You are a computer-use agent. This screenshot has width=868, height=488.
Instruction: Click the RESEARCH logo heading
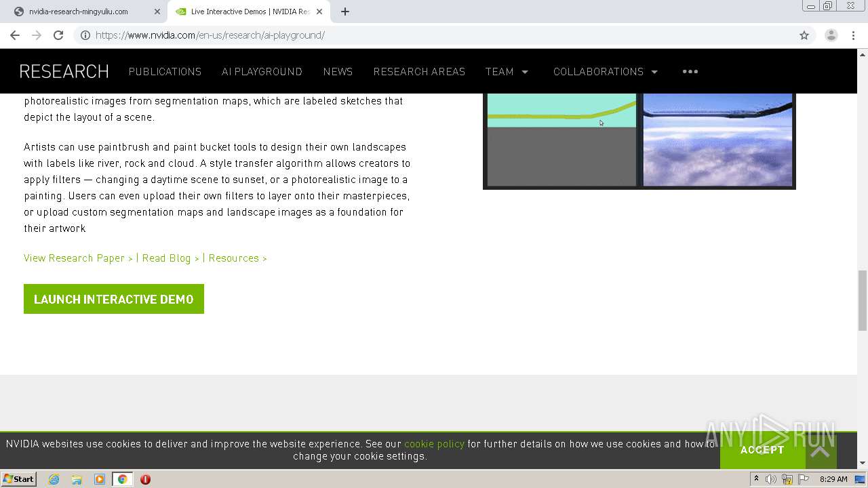click(64, 71)
